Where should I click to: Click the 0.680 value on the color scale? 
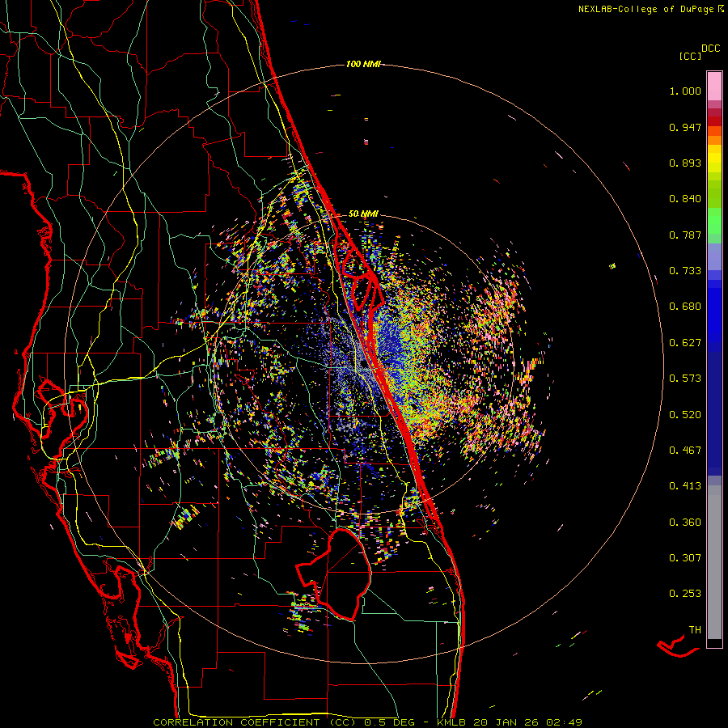click(x=685, y=307)
